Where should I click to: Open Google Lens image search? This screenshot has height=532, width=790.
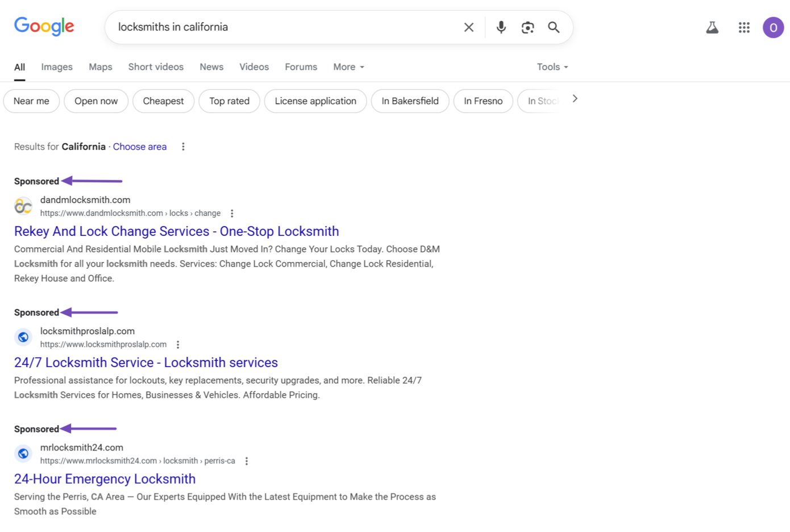(x=527, y=27)
